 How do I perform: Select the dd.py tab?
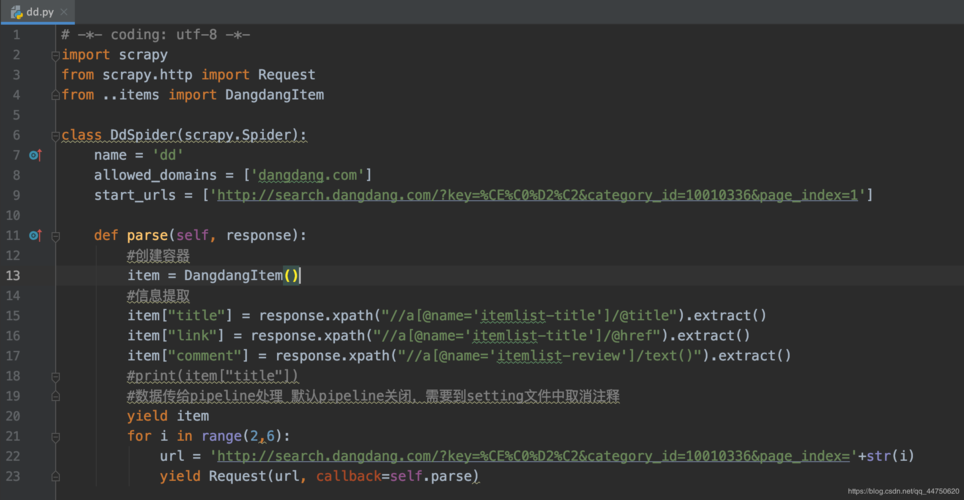click(40, 12)
